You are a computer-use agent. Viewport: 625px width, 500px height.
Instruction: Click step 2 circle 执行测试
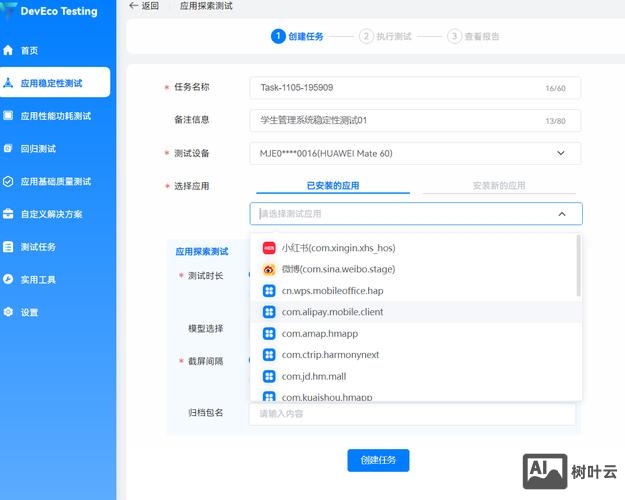tap(366, 36)
